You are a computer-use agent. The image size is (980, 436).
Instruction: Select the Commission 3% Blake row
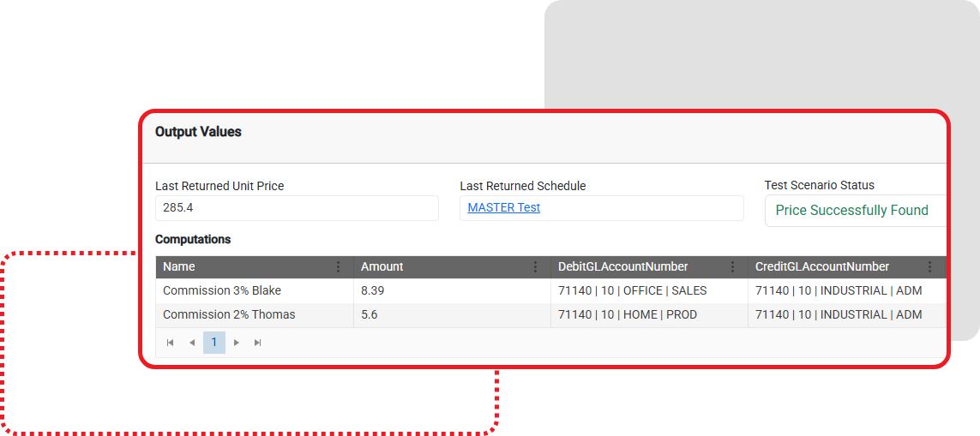point(222,290)
